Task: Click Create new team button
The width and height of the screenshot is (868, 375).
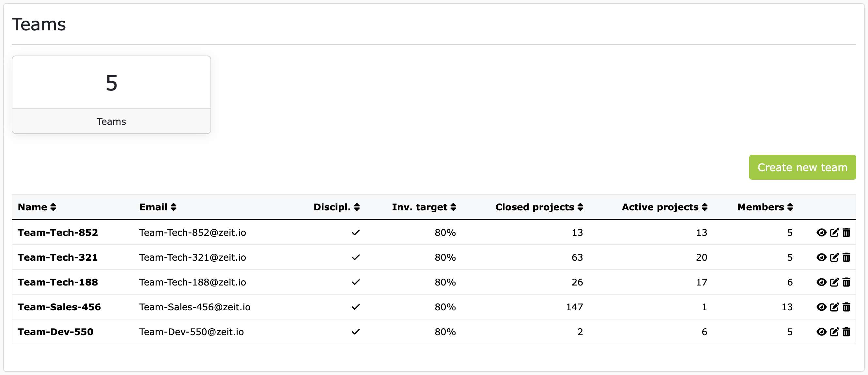Action: click(x=802, y=167)
